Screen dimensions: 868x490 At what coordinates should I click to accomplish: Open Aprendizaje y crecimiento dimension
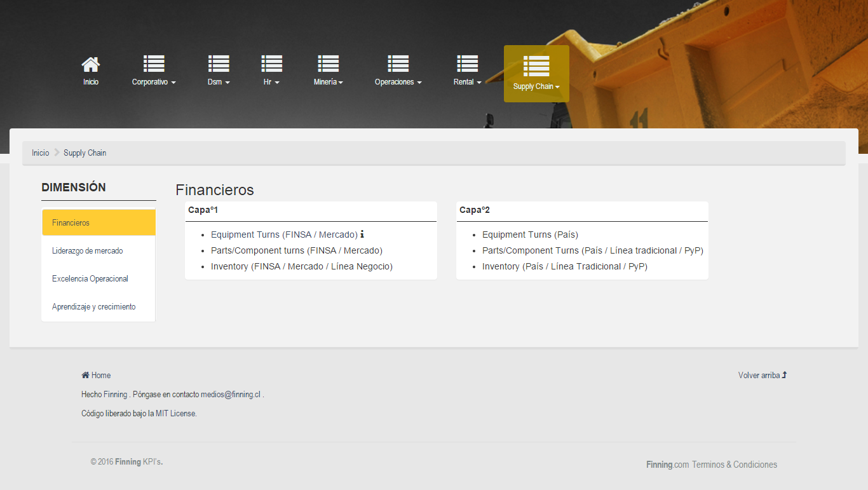pos(94,307)
